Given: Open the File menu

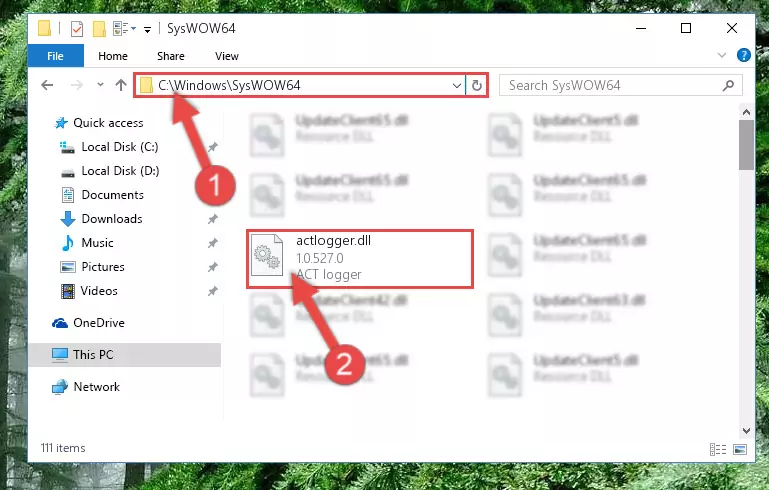Looking at the screenshot, I should 55,56.
